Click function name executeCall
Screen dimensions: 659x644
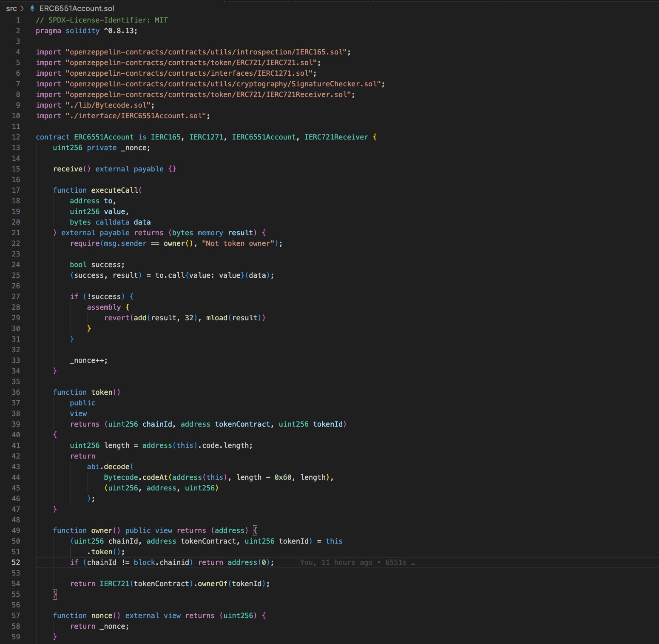(114, 190)
